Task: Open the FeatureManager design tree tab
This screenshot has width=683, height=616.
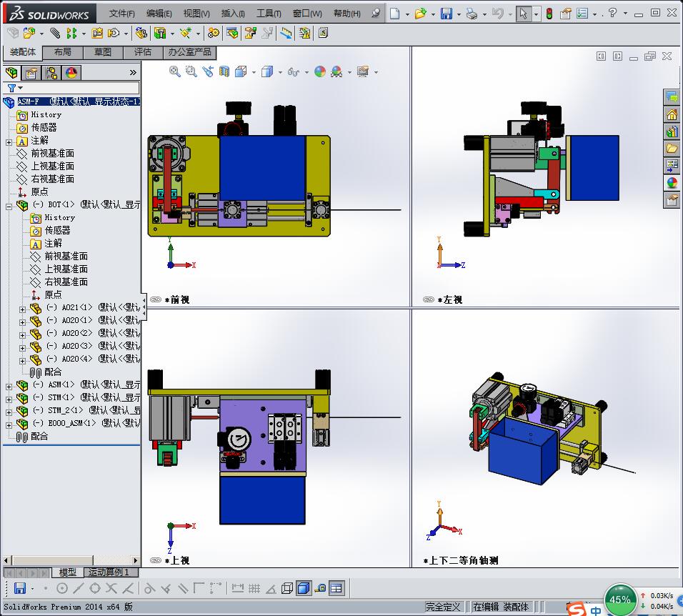Action: point(11,73)
